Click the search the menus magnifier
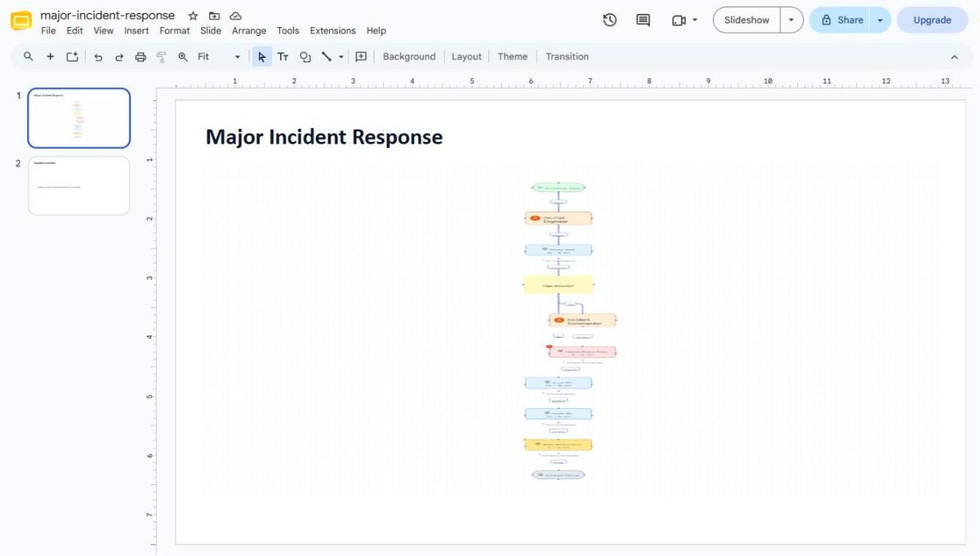The image size is (980, 556). (x=29, y=56)
